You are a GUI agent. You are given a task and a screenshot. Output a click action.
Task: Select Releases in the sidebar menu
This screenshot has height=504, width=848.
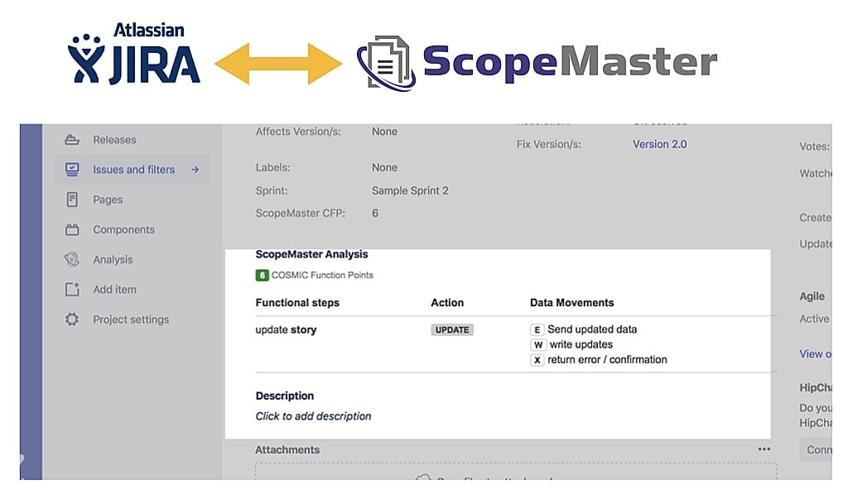pos(114,140)
